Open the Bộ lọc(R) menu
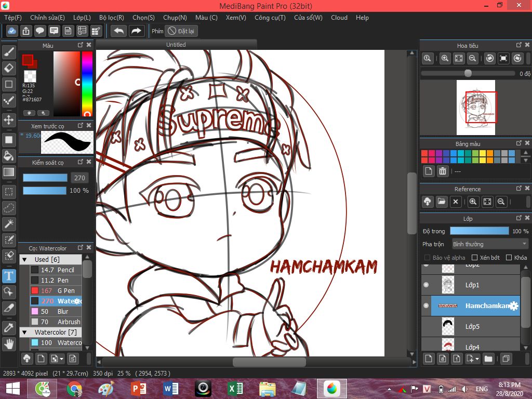Screen dimensions: 532x399 coord(112,18)
